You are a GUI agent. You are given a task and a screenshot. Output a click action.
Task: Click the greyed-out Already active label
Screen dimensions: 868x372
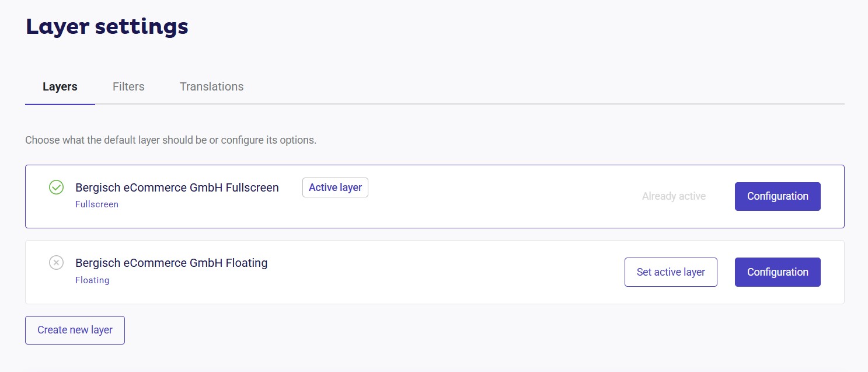(x=674, y=196)
